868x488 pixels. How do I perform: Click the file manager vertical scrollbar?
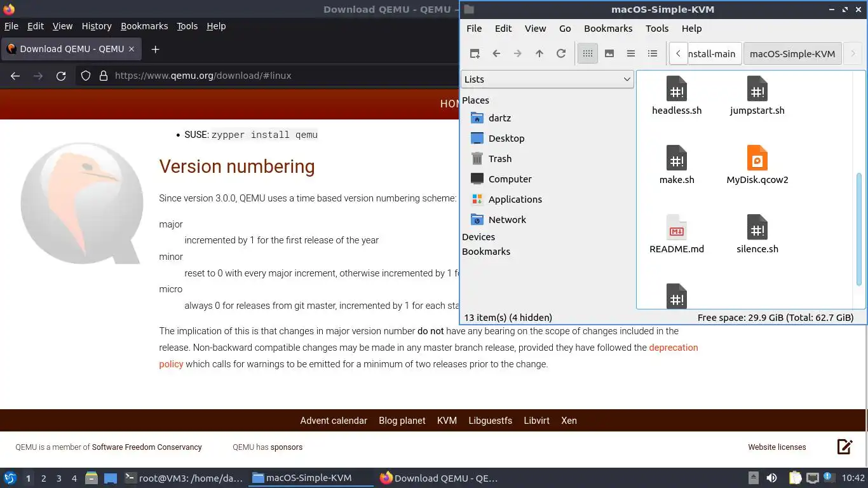pos(860,229)
